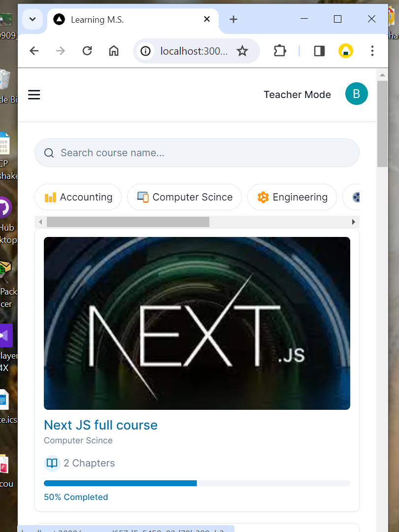Open the Next JS course thumbnail
399x532 pixels.
[197, 323]
